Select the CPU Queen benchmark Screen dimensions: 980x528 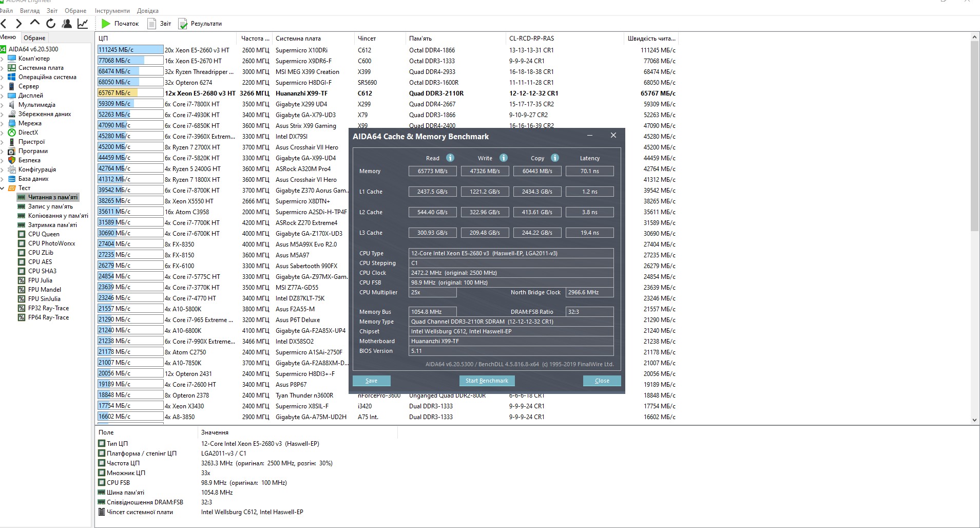[x=44, y=234]
